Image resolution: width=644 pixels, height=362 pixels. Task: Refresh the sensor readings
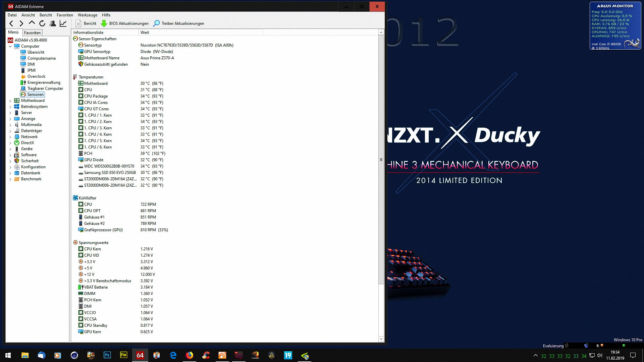[42, 23]
